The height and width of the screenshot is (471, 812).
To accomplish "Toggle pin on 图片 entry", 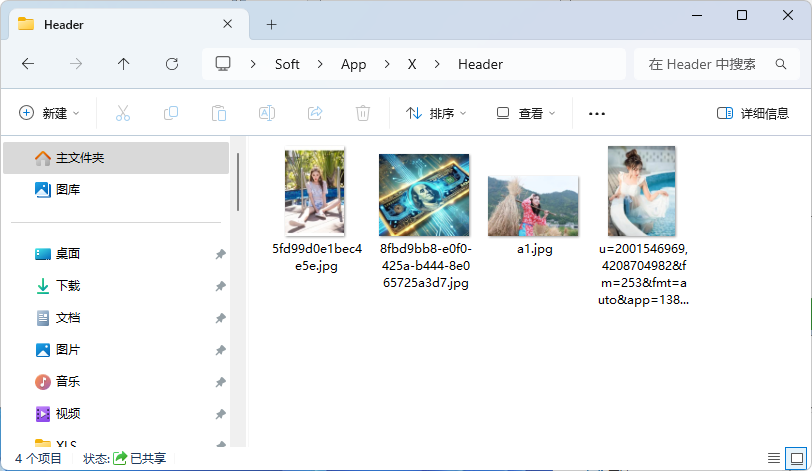I will 221,350.
